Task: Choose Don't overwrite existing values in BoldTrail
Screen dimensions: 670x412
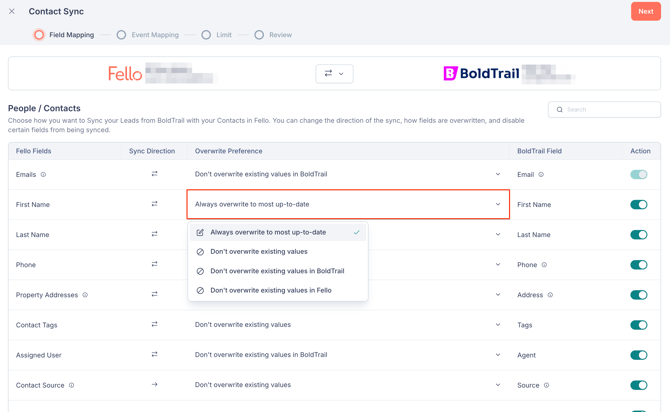Action: (x=278, y=271)
